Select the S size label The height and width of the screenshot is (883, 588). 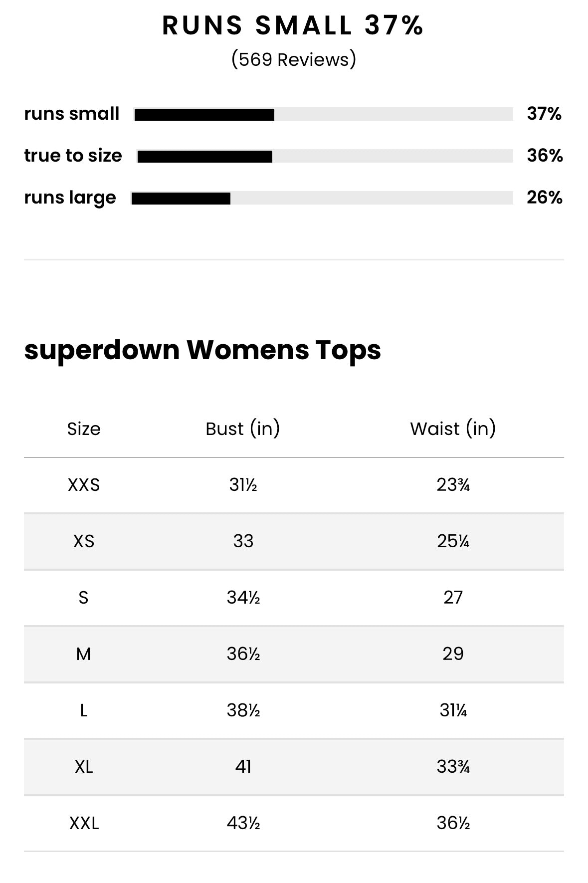84,598
